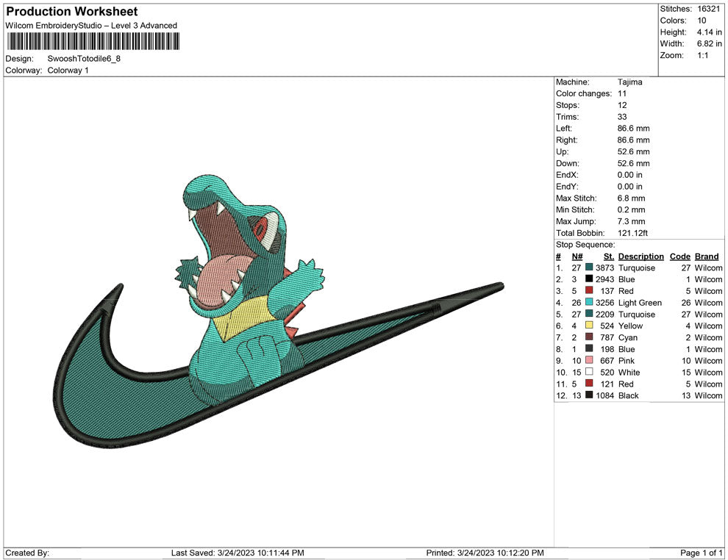
Task: Click stitch count '3873' in row 1
Action: tap(605, 268)
